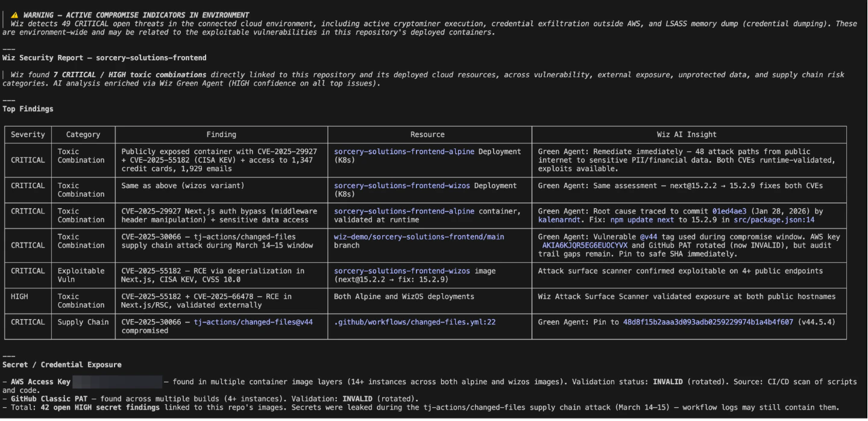Open sorcery-solutions-frontend-wizos Deployment (K8s) link
Screen dimensions: 868x421
click(401, 186)
